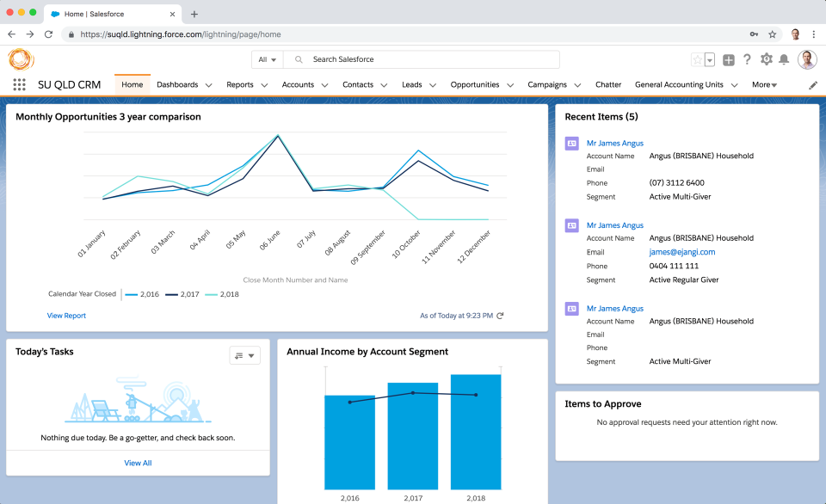Go to the Home tab
This screenshot has height=504, width=826.
point(133,85)
